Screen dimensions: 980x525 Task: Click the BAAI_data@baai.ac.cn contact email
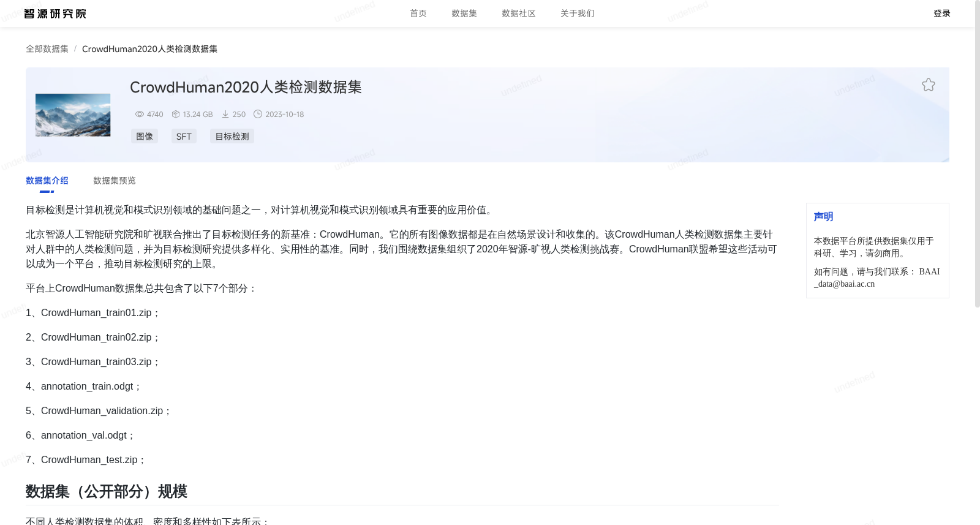(x=876, y=278)
